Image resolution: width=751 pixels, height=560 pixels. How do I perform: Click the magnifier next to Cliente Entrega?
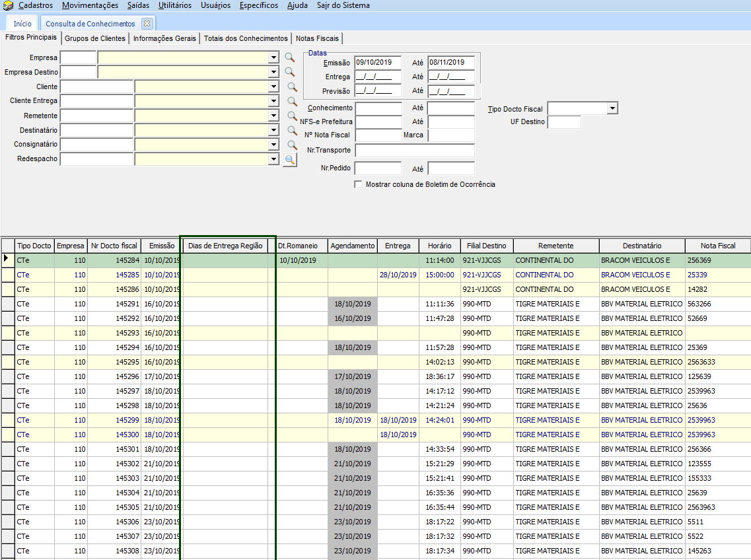click(293, 101)
